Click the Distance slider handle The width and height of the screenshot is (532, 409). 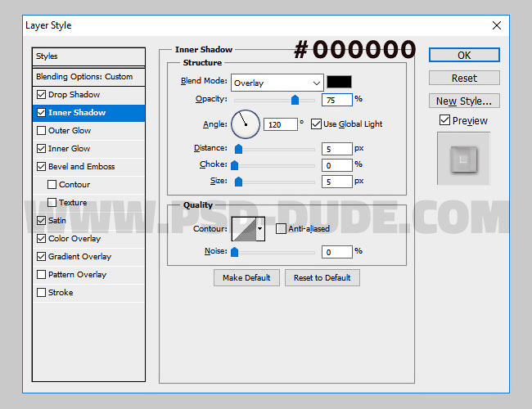click(238, 149)
